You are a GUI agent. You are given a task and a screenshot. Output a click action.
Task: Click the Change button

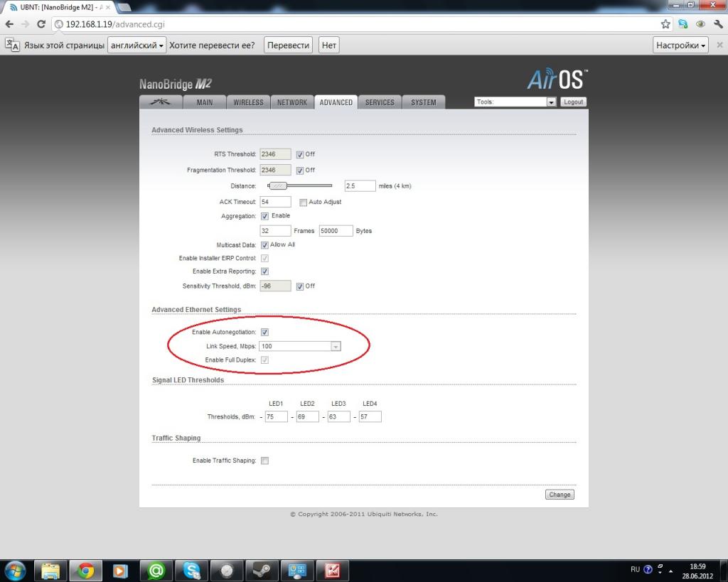(560, 495)
